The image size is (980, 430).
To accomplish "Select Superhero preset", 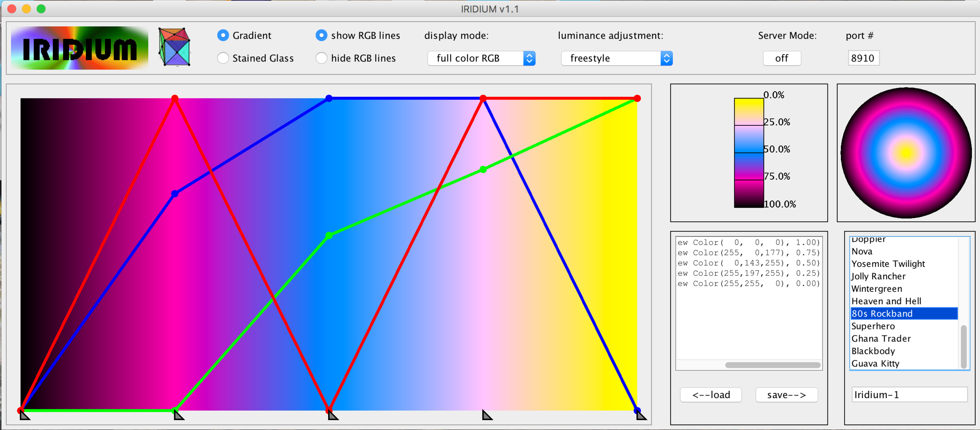I will coord(904,326).
